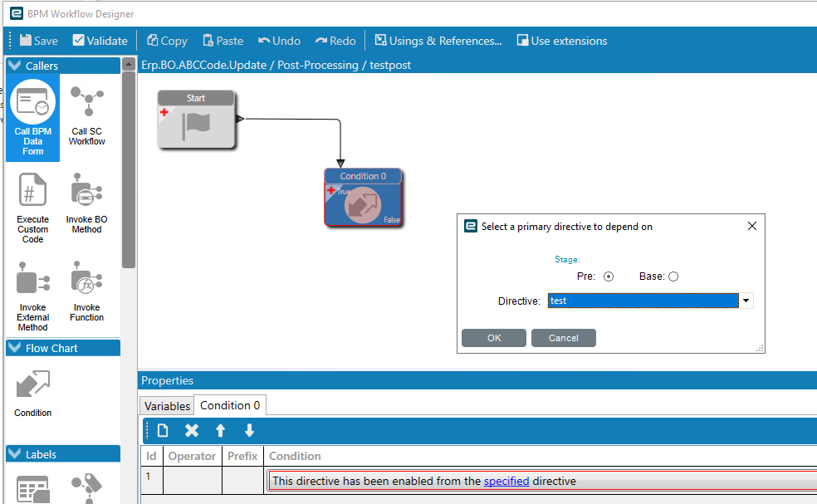Viewport: 817px width, 504px height.
Task: Click Validate in the toolbar
Action: (100, 41)
